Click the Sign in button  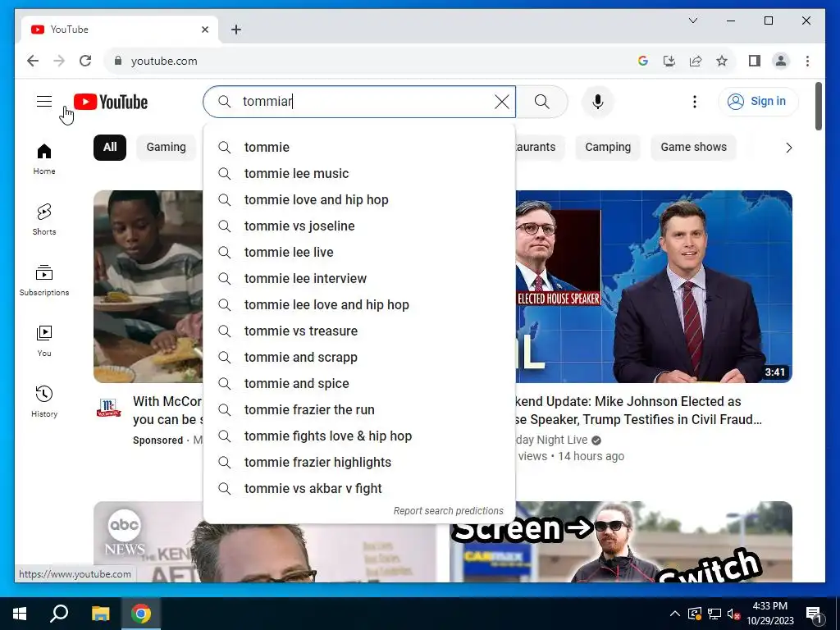[x=758, y=101]
